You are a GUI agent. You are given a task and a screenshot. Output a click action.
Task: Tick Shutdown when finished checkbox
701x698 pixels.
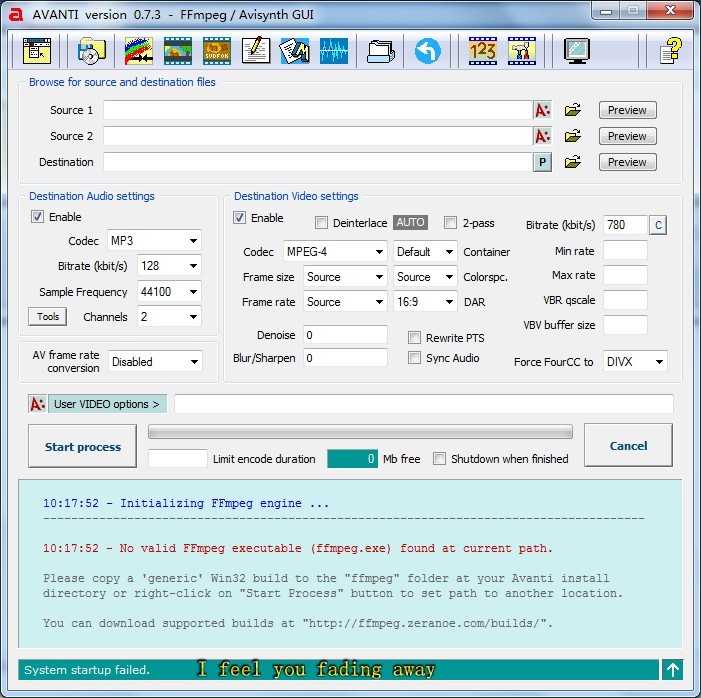tap(439, 459)
